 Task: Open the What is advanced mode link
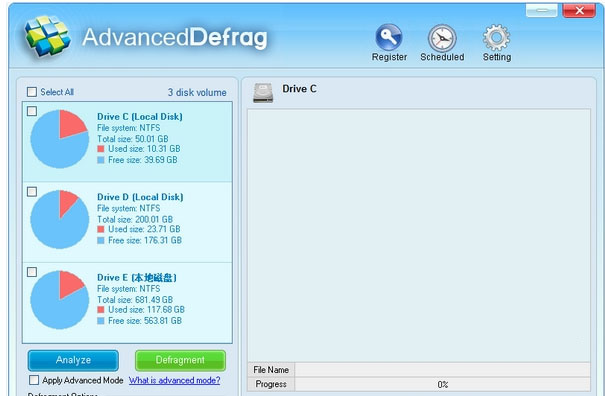point(174,380)
